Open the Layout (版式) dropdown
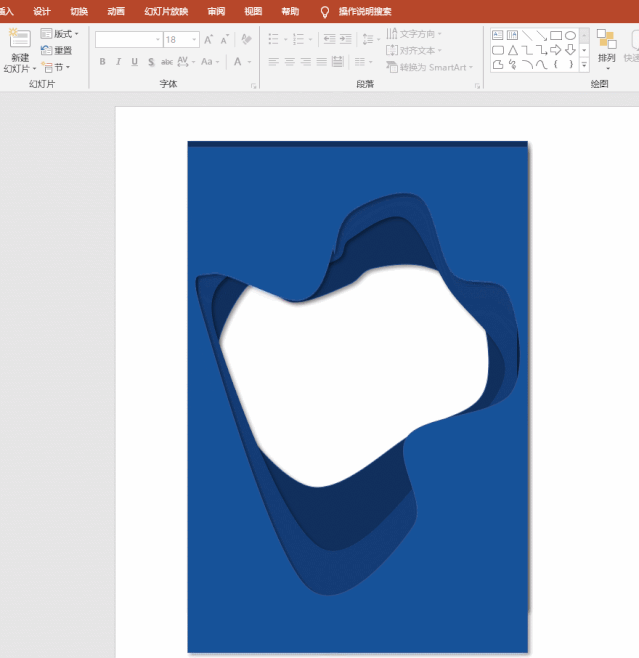The height and width of the screenshot is (658, 639). click(x=58, y=34)
